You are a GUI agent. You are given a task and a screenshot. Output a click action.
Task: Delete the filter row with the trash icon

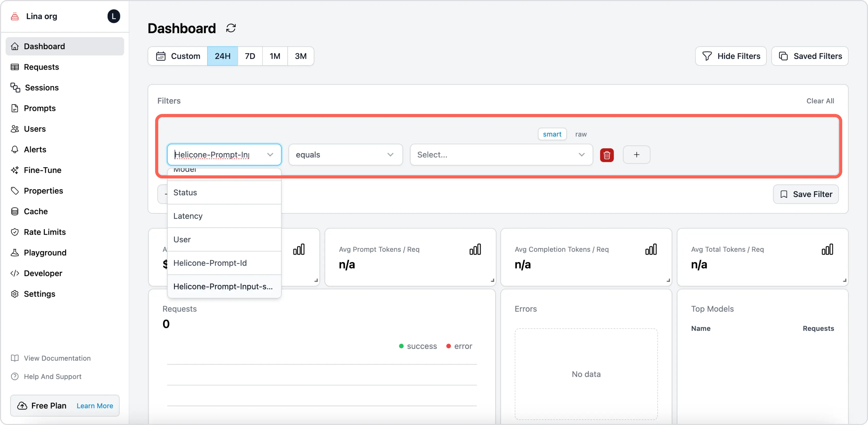(x=606, y=155)
